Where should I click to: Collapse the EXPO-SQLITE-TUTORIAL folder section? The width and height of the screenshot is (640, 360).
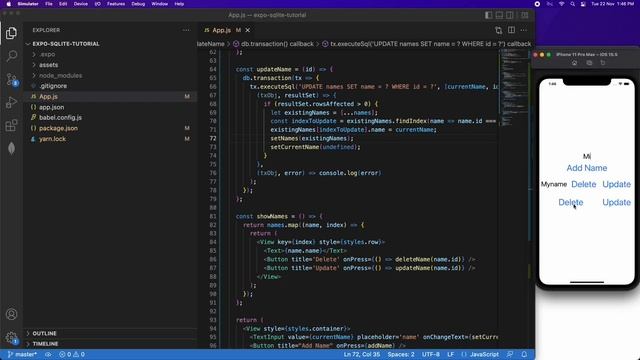(x=65, y=44)
